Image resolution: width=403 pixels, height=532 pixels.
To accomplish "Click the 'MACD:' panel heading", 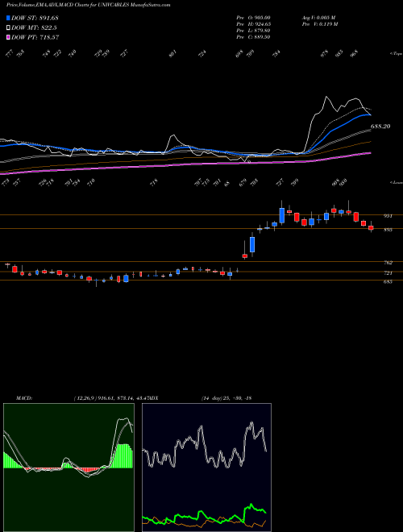I will 23,398.
